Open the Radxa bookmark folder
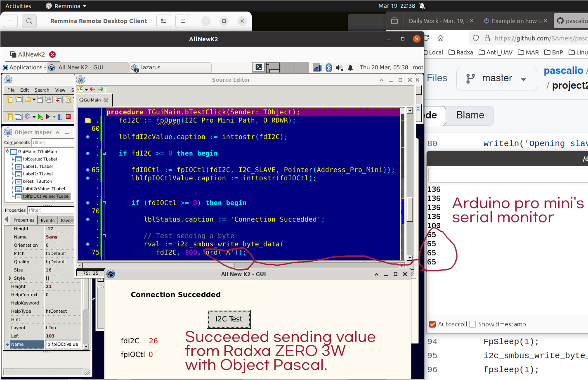The width and height of the screenshot is (588, 380). (461, 52)
